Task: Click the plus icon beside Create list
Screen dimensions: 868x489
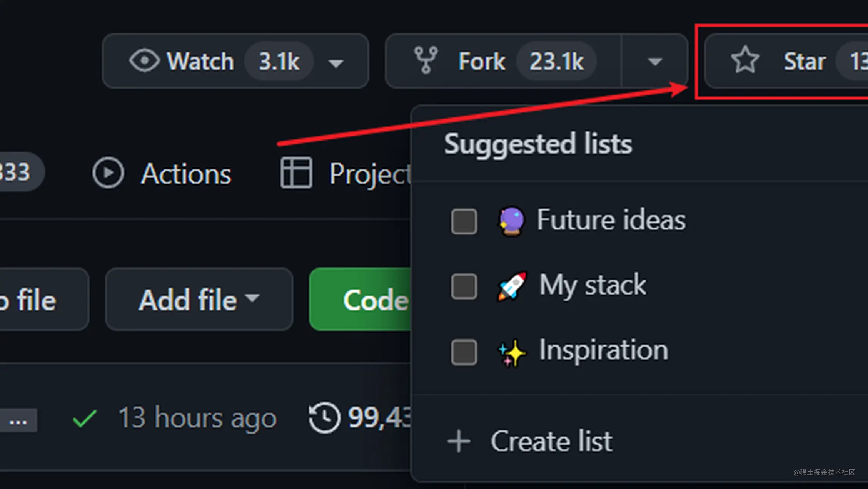Action: point(459,441)
